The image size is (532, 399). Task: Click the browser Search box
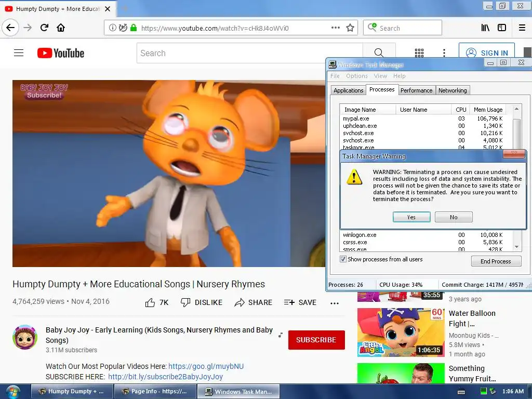pyautogui.click(x=403, y=28)
